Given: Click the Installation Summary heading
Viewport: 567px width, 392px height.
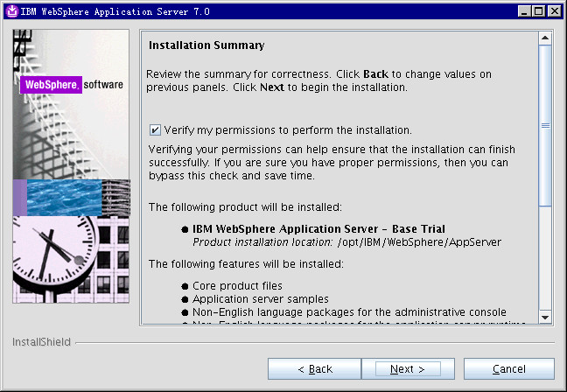Looking at the screenshot, I should click(x=206, y=45).
